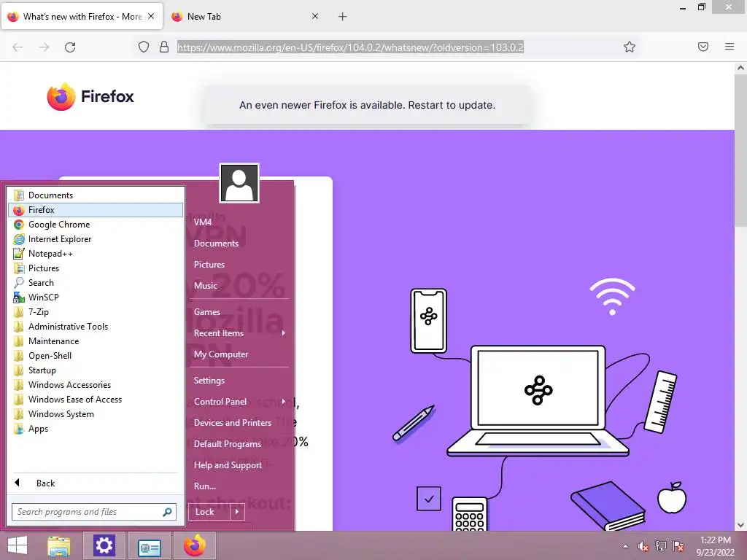This screenshot has height=560, width=747.
Task: Open VM4 user folder in Start menu
Action: [x=239, y=222]
